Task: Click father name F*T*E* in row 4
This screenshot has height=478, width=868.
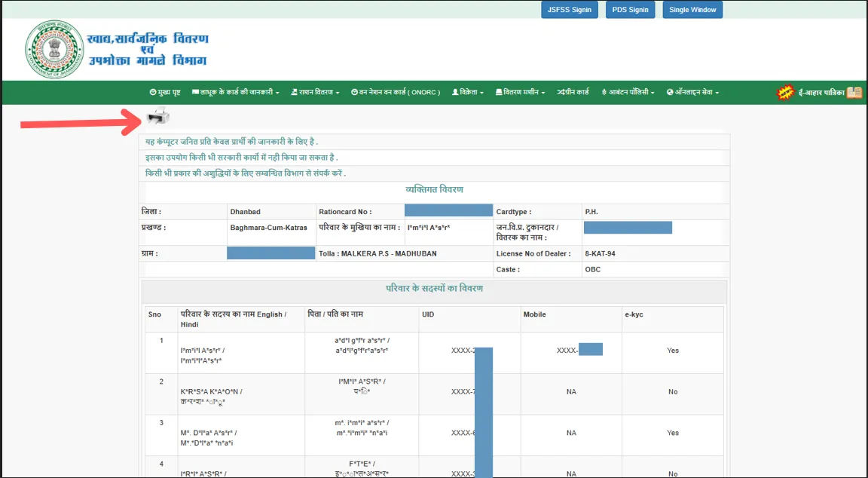Action: [362, 464]
